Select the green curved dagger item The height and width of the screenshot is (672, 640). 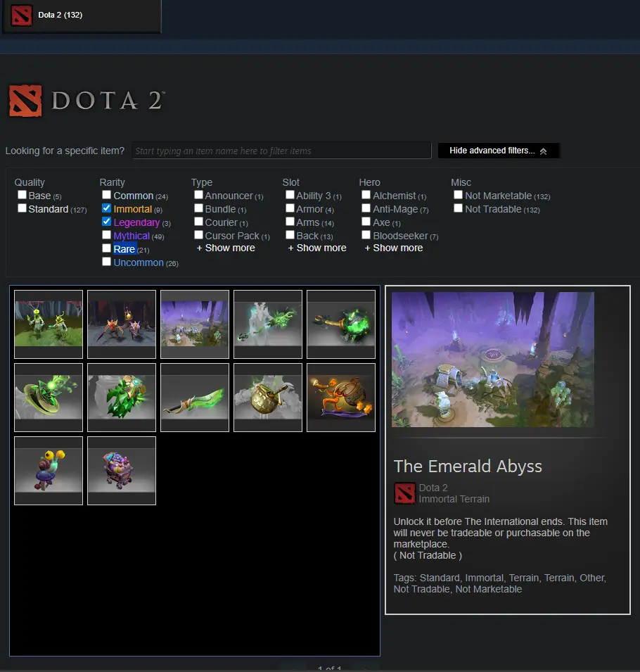click(195, 398)
